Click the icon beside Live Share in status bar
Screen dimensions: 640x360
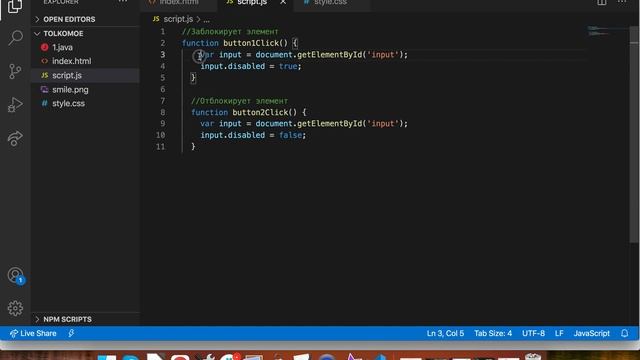(71, 333)
